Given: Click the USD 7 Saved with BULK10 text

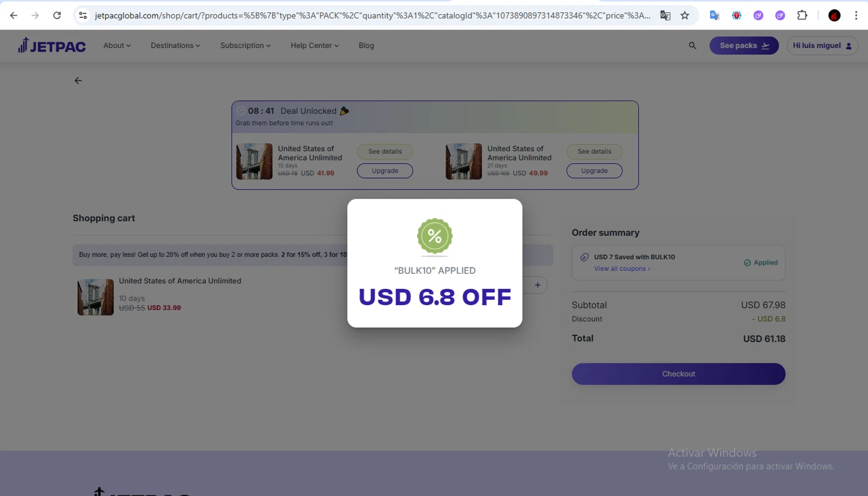Looking at the screenshot, I should (634, 257).
